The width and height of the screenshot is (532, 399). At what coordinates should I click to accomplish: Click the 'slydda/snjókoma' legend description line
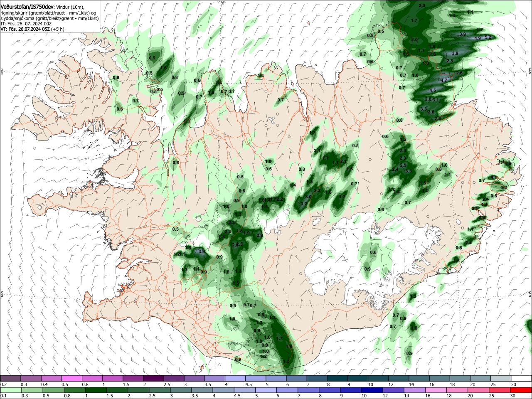[x=49, y=18]
